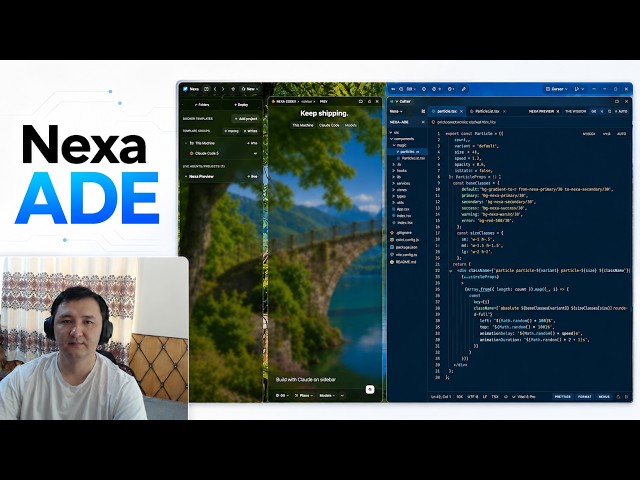Viewport: 640px width, 480px height.
Task: Select ParticleList.tsx in file tree
Action: pos(413,158)
